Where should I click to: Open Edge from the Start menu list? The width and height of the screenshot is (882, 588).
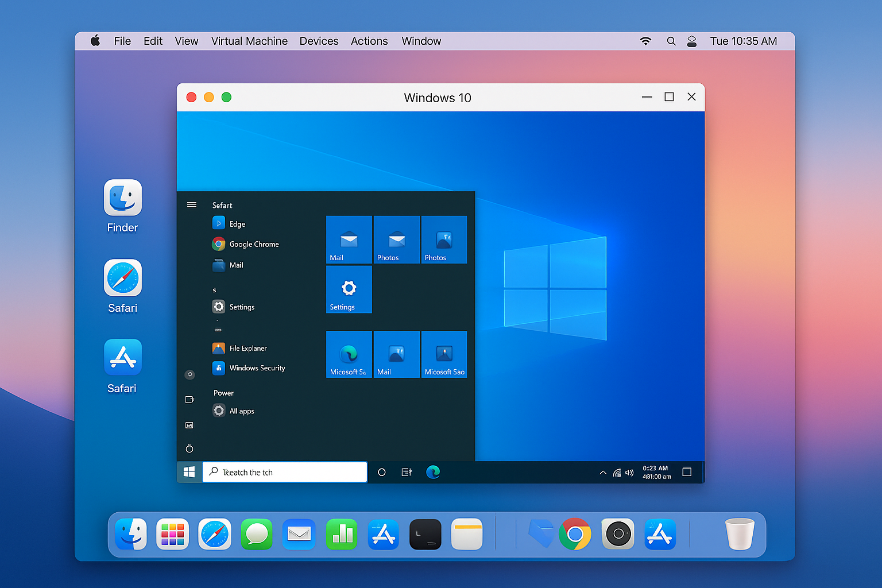click(x=229, y=224)
